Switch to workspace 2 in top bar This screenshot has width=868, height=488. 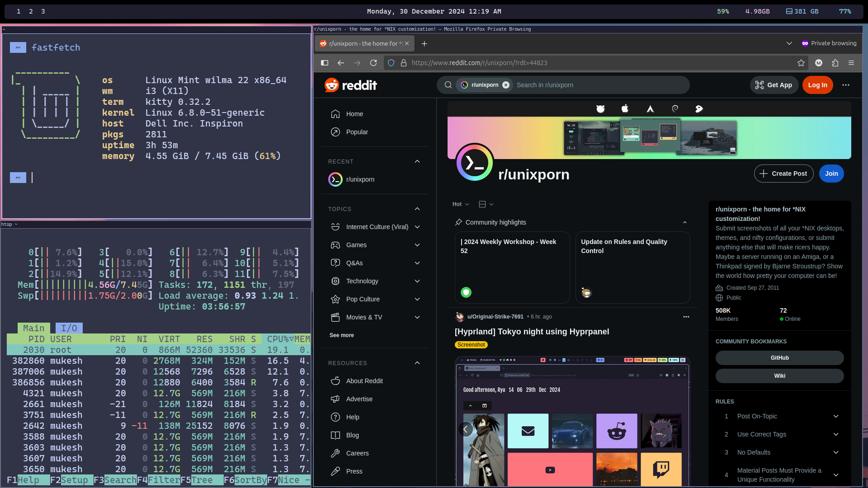tap(31, 11)
